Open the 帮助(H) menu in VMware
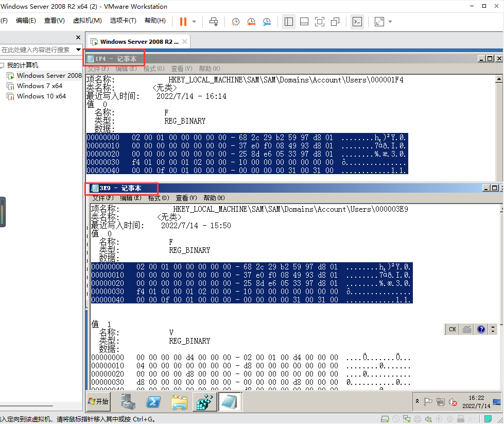 155,21
